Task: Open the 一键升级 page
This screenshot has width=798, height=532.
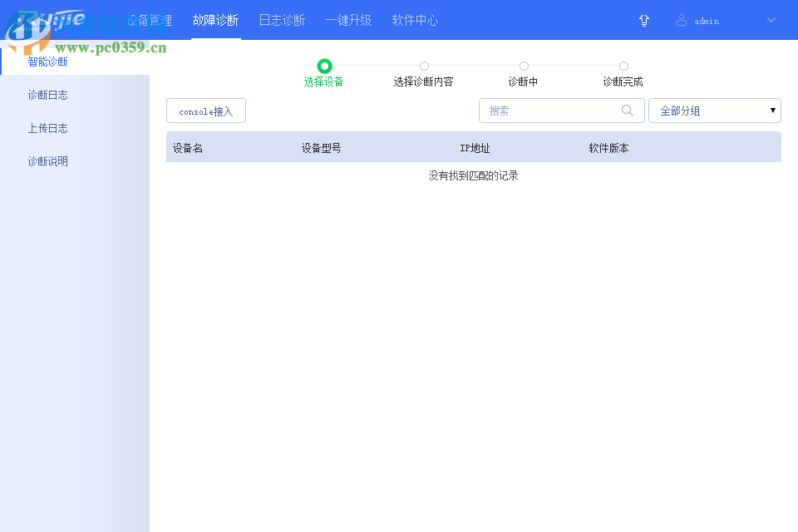Action: pos(348,20)
